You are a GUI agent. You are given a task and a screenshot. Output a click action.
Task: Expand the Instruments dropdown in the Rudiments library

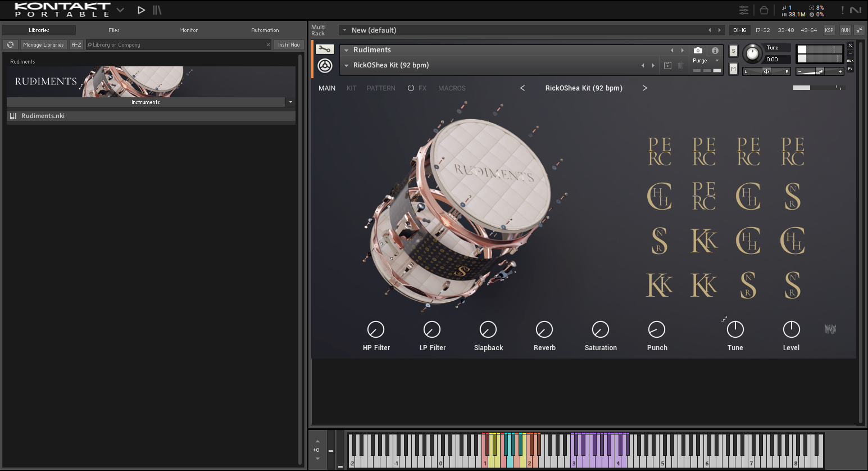coord(290,102)
